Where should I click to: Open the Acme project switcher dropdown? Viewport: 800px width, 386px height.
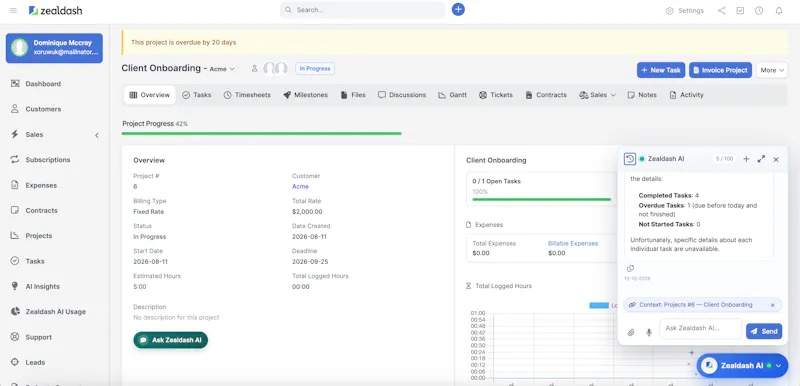tap(222, 69)
